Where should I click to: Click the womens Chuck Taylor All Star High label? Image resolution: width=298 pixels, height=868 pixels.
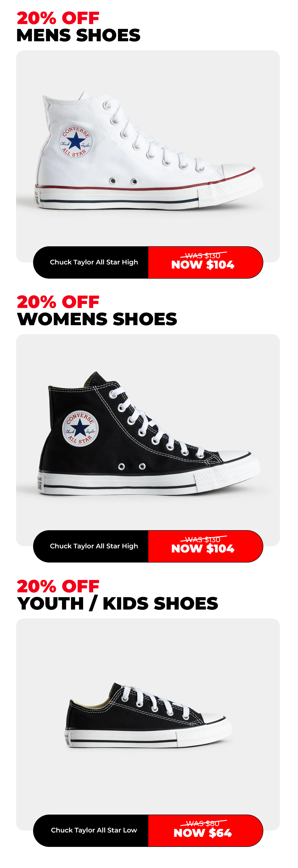tap(94, 546)
